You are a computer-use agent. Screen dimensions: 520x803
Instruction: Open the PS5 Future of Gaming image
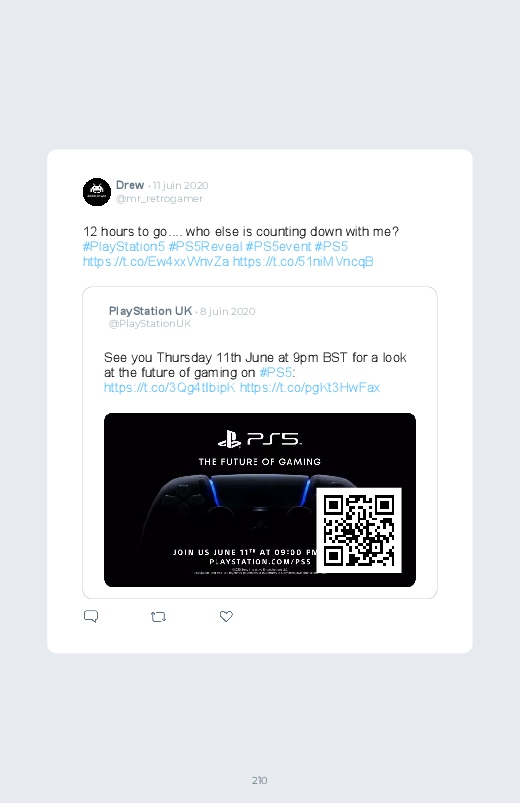[x=260, y=500]
